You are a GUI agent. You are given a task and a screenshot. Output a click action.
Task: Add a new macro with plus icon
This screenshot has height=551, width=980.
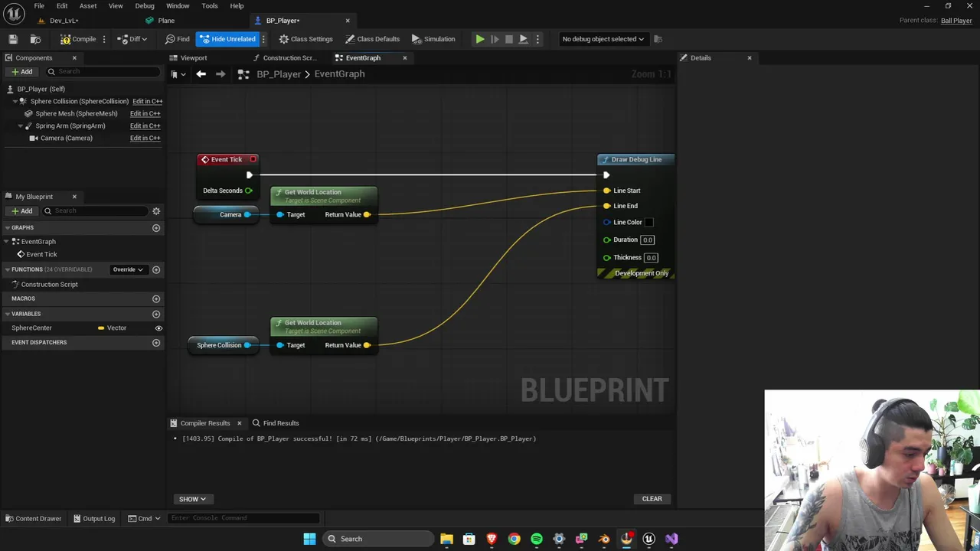click(156, 298)
